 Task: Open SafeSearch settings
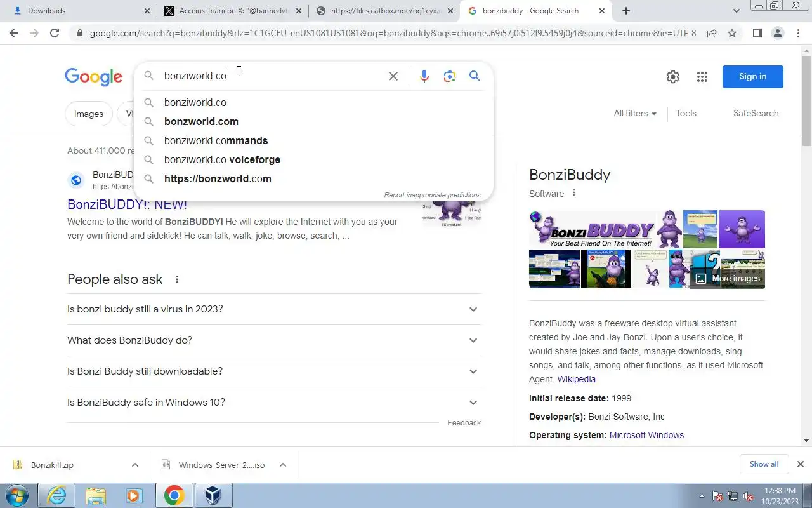coord(756,113)
